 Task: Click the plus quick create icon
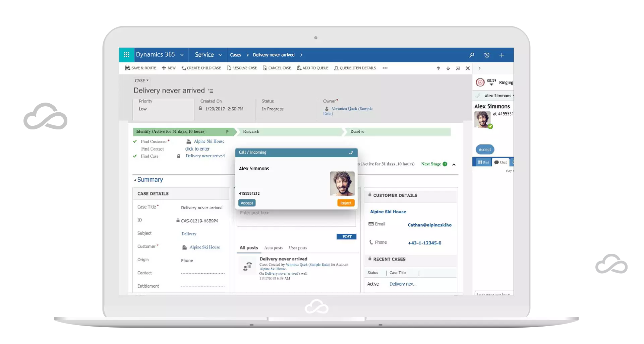click(502, 55)
